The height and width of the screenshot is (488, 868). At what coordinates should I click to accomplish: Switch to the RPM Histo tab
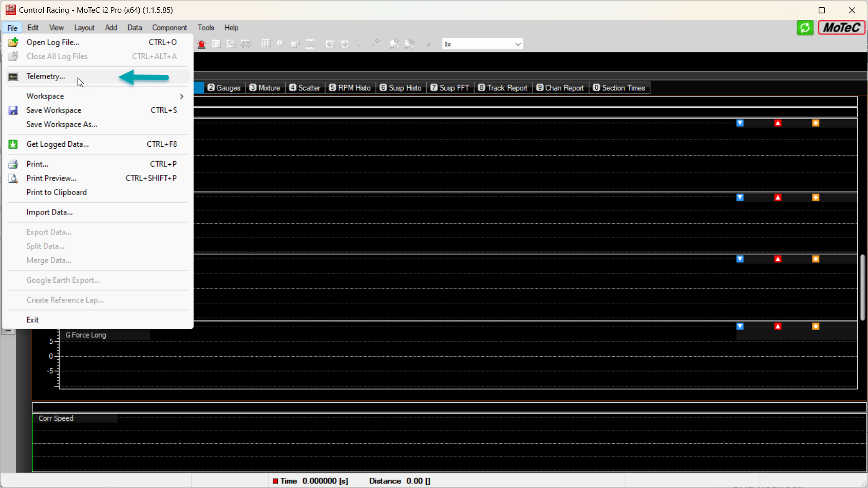[x=350, y=88]
